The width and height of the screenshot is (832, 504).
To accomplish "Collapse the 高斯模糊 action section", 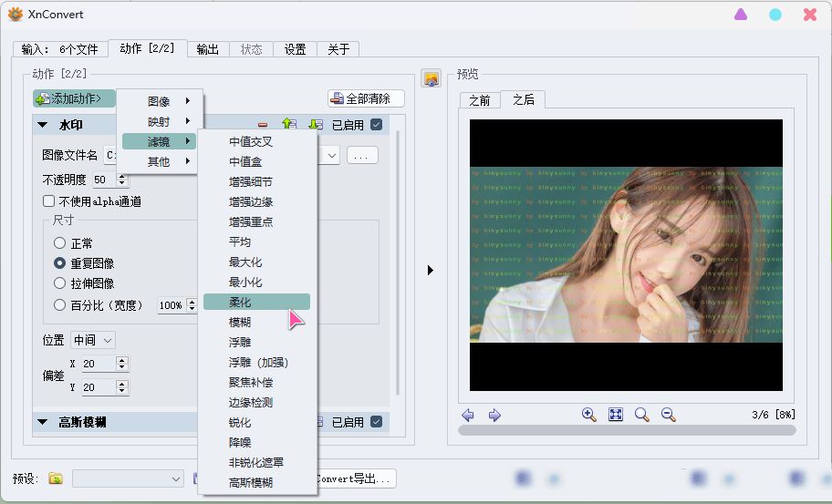I will [x=43, y=422].
